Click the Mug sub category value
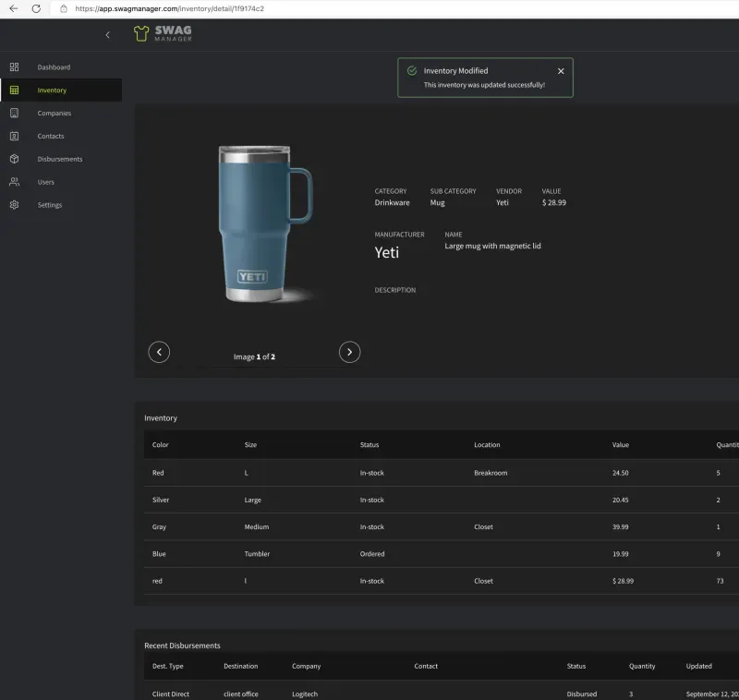Viewport: 739px width, 700px height. [437, 202]
